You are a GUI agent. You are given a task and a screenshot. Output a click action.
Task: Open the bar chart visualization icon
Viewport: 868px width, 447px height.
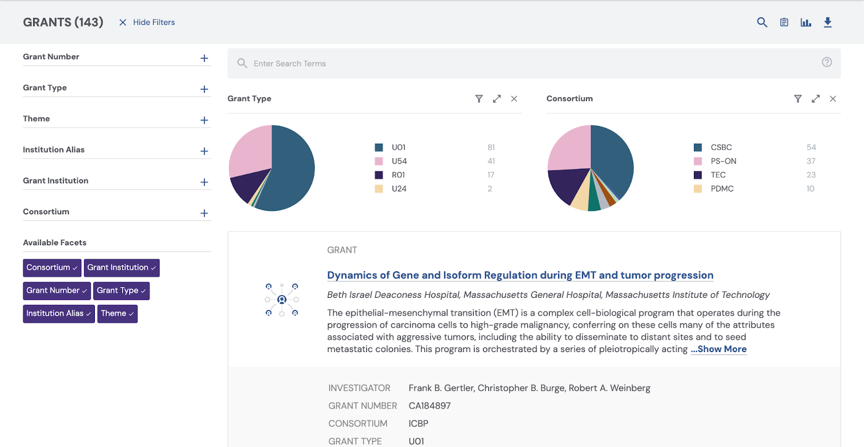(806, 22)
